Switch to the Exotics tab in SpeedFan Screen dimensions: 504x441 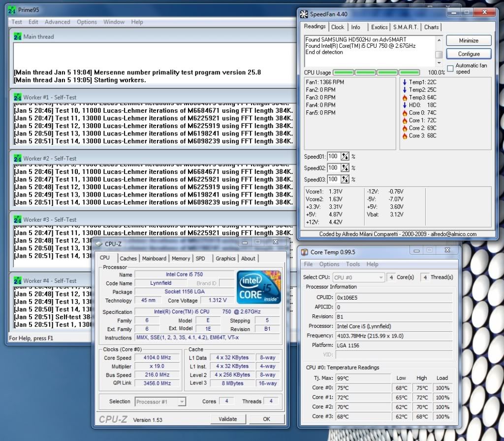click(379, 27)
